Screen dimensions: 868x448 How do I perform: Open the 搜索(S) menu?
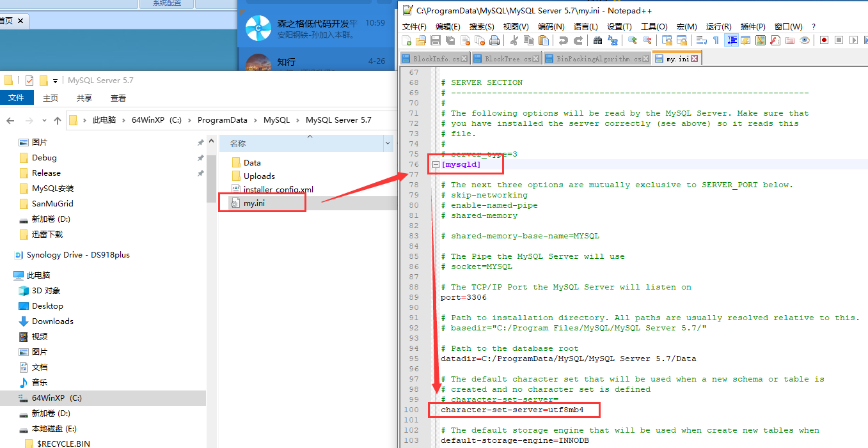[x=482, y=26]
